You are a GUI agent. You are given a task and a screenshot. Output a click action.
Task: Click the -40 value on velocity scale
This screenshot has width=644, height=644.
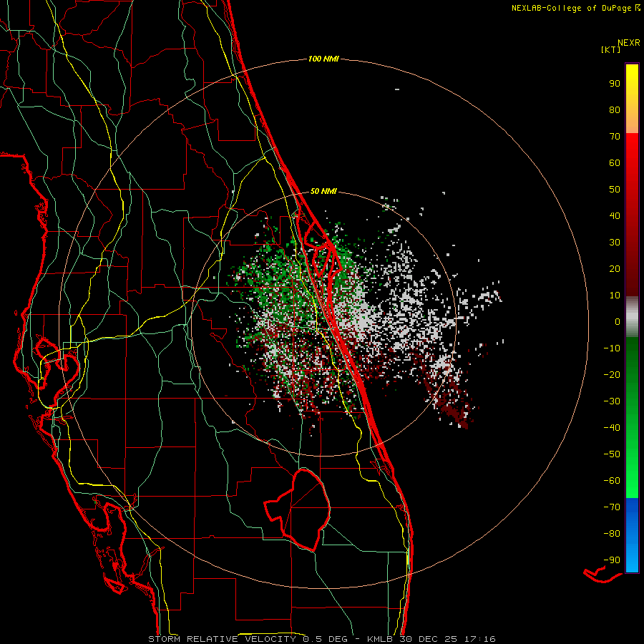[x=612, y=428]
